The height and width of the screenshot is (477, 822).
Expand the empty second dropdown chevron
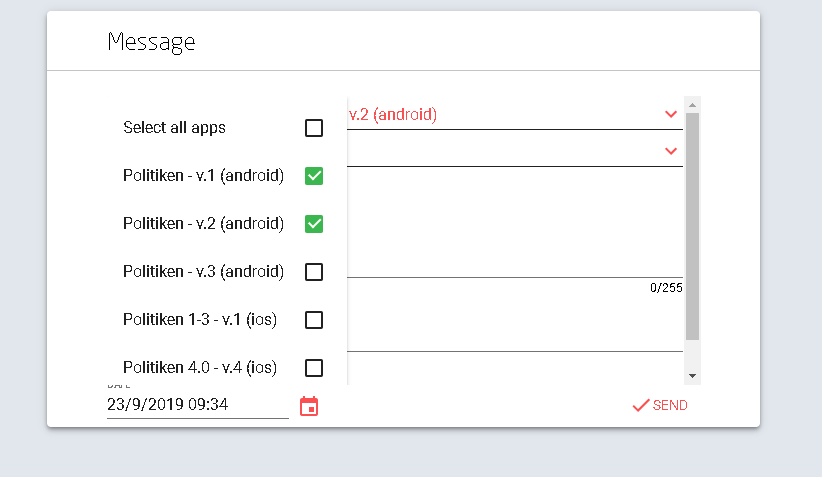(671, 151)
